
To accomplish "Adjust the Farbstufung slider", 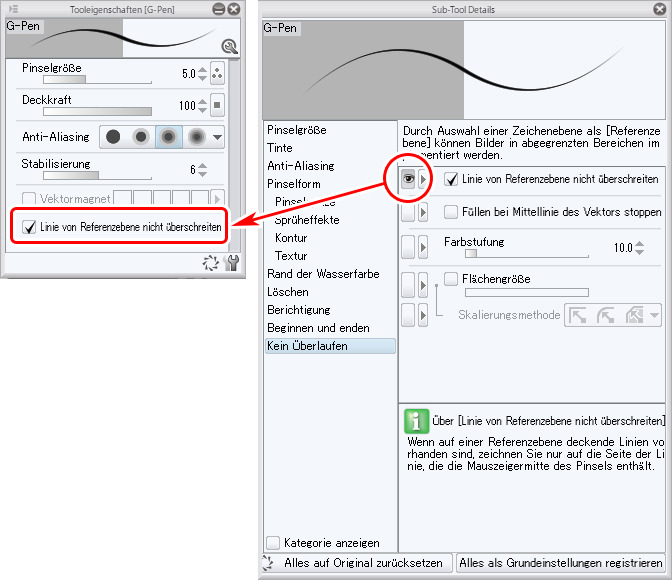I will (527, 253).
